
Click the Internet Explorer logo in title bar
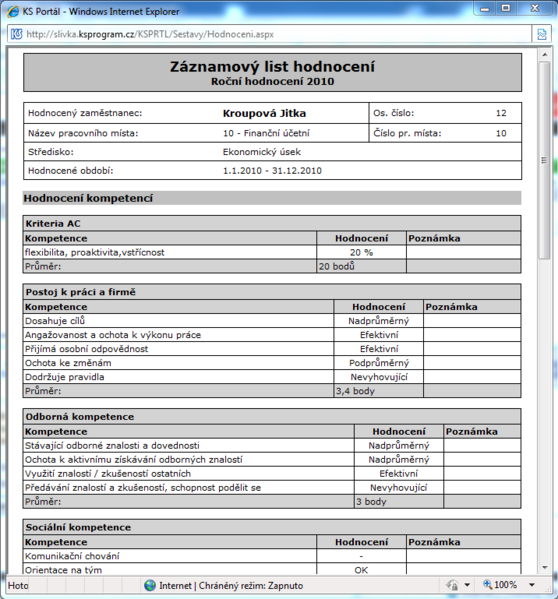13,11
